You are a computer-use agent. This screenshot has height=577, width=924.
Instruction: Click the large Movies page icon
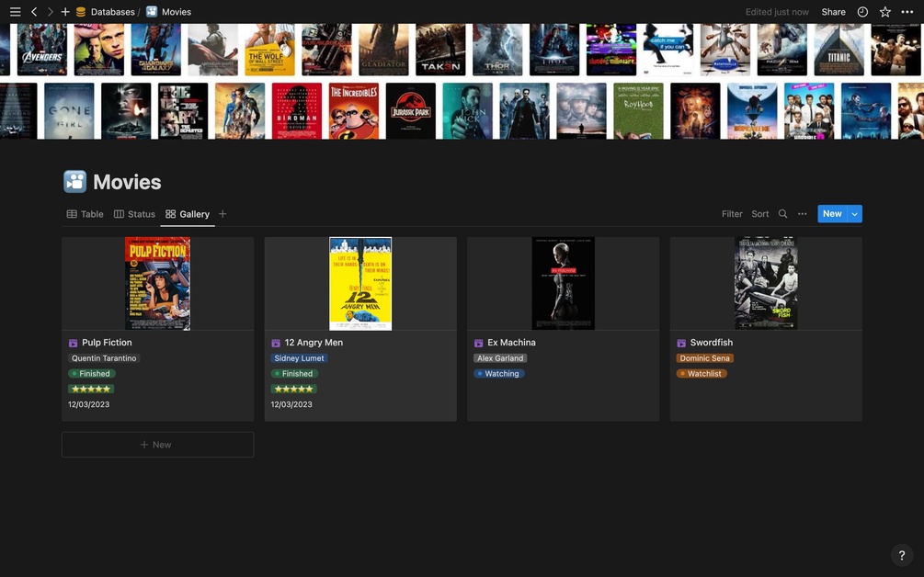pyautogui.click(x=74, y=182)
